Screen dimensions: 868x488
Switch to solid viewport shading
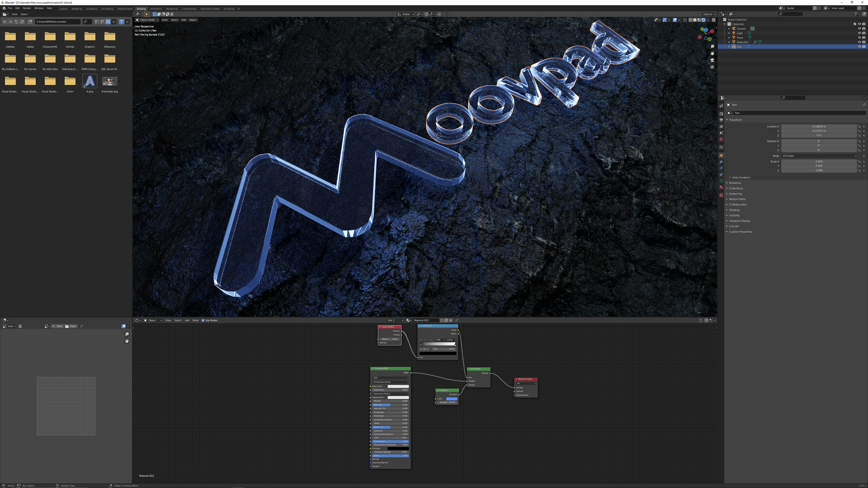(x=694, y=20)
